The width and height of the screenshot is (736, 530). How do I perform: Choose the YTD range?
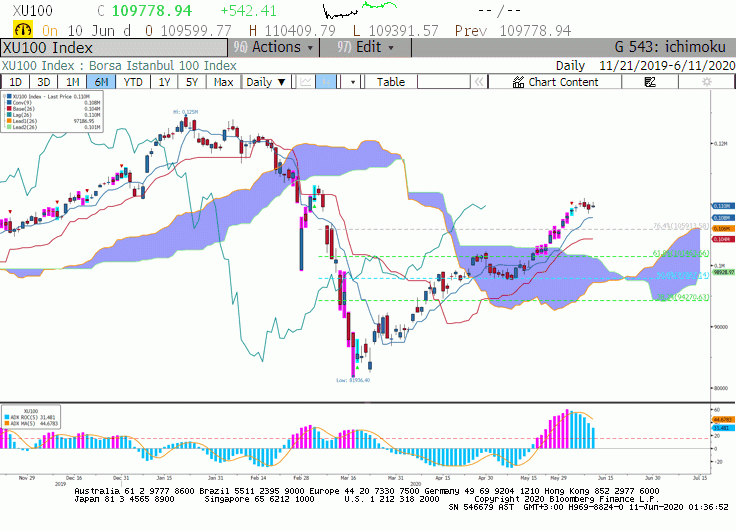[133, 82]
